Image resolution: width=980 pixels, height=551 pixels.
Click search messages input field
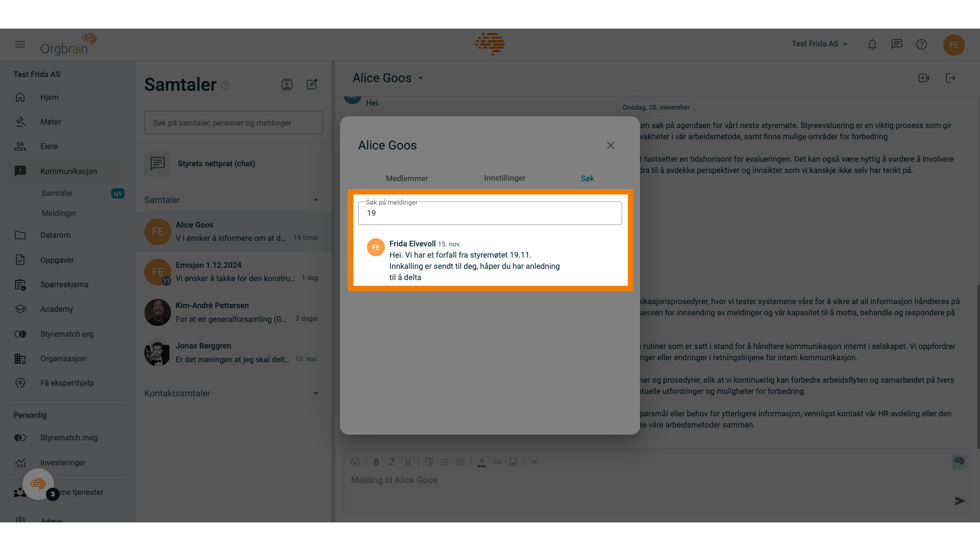coord(490,213)
